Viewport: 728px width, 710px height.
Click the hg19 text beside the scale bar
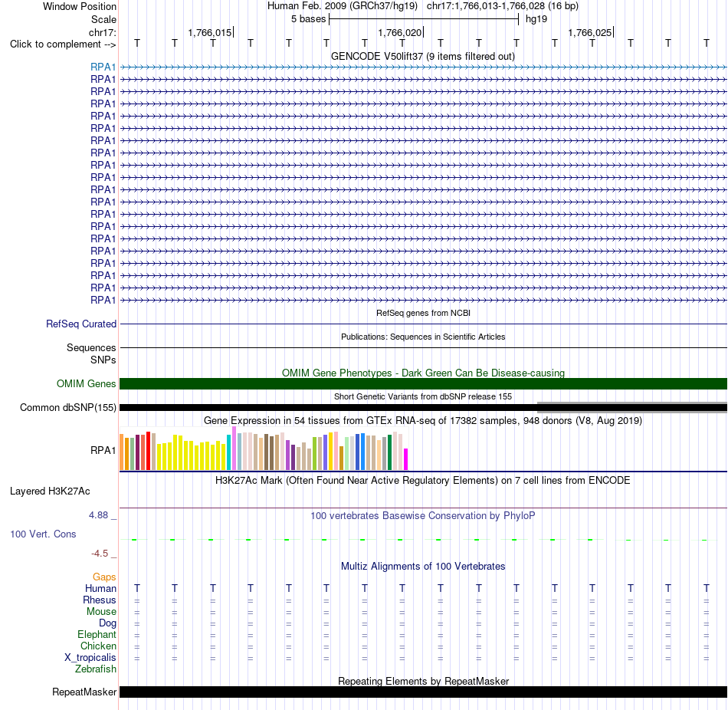coord(536,19)
